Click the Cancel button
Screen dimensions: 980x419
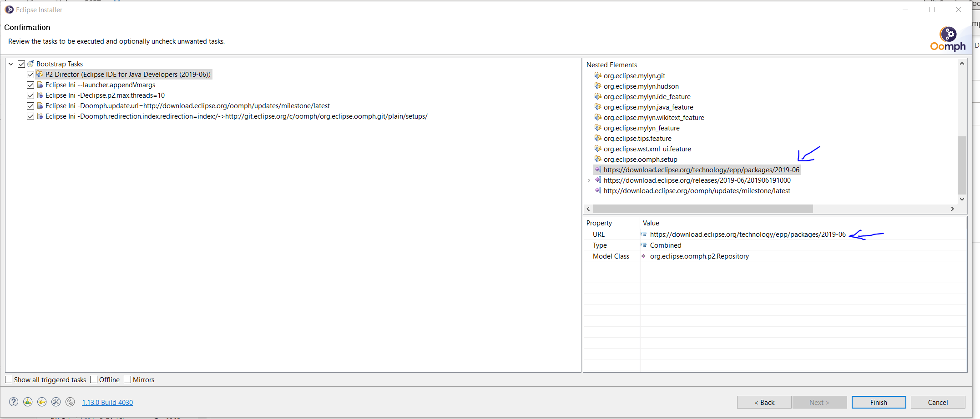pyautogui.click(x=938, y=402)
